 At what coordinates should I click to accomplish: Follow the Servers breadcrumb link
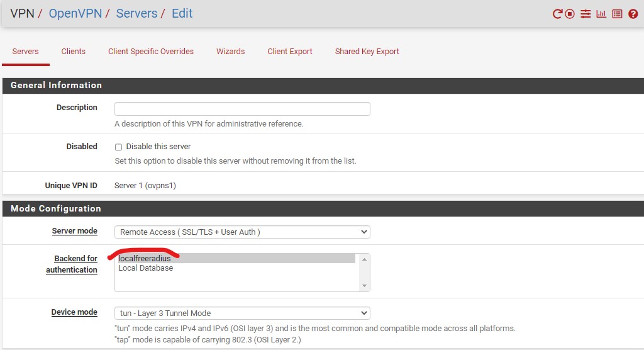click(x=136, y=14)
